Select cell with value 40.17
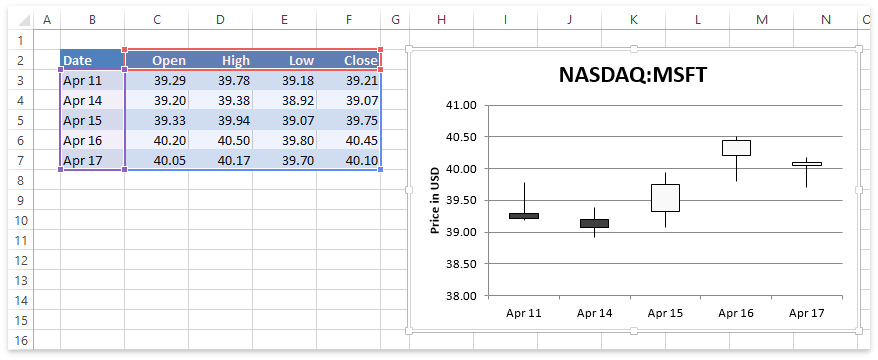This screenshot has height=360, width=878. [x=221, y=160]
